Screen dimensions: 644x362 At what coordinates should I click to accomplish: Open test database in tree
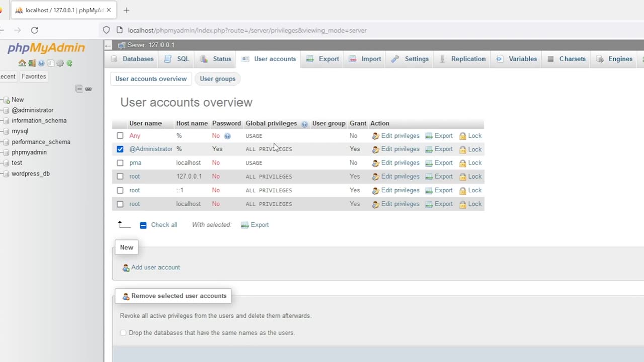coord(17,163)
